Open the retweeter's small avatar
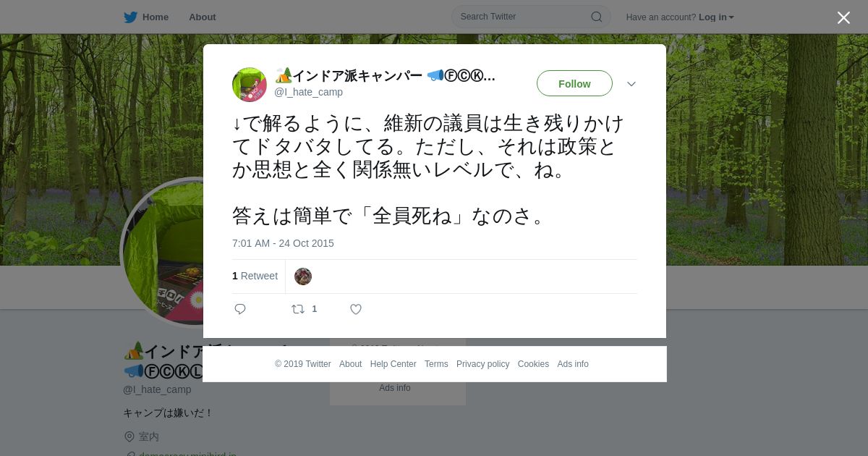The width and height of the screenshot is (868, 456). coord(303,276)
